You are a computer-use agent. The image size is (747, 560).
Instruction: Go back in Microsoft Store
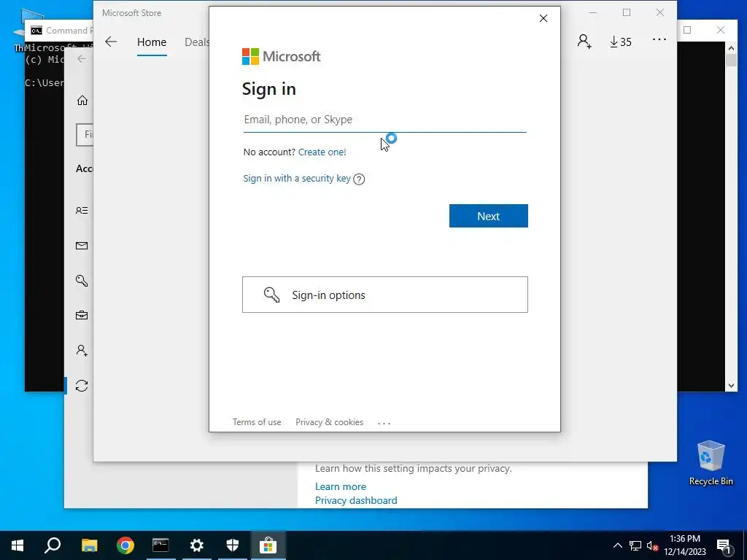tap(111, 42)
